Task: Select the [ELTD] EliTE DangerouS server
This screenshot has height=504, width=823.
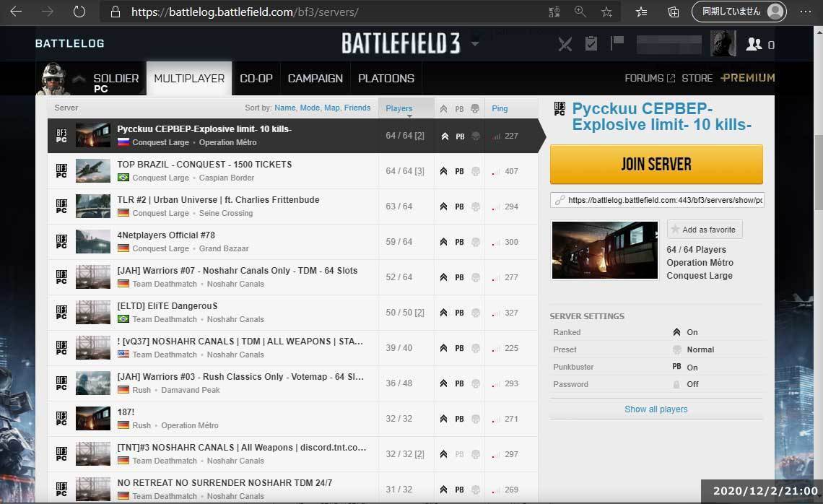Action: 293,313
